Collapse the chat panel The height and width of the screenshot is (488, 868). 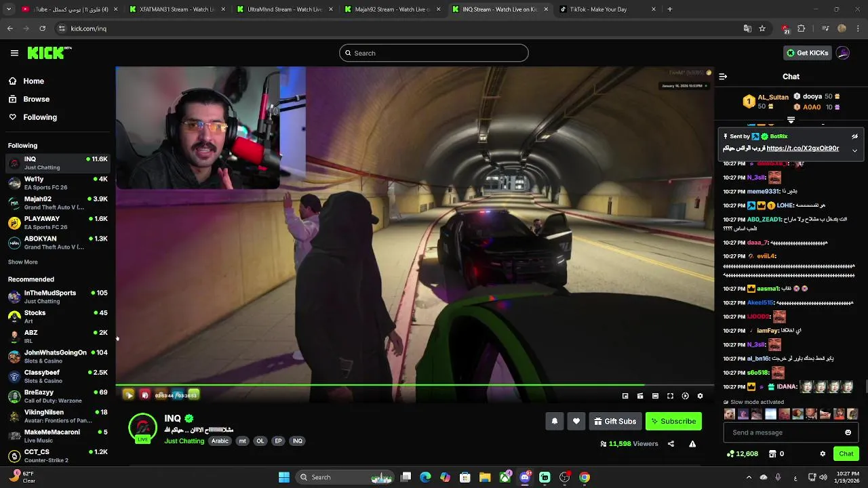[723, 77]
